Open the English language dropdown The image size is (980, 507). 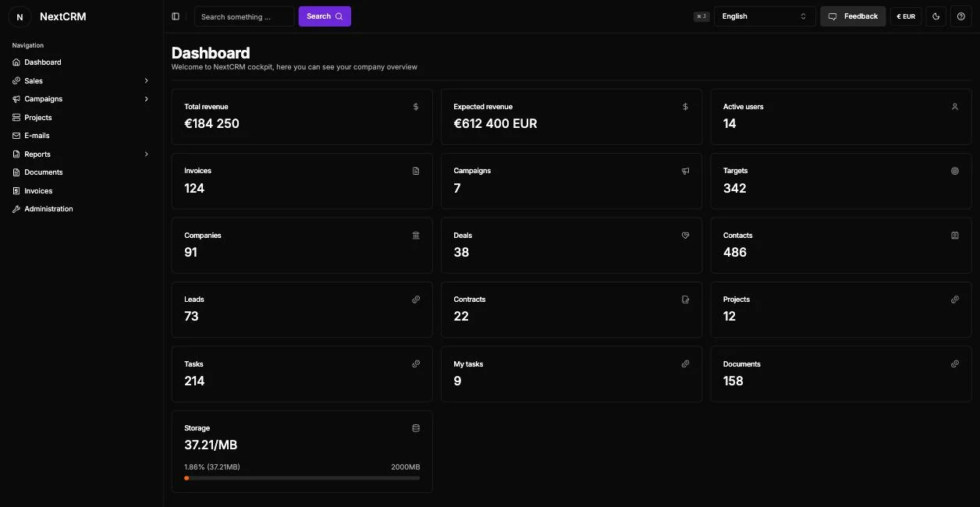765,16
